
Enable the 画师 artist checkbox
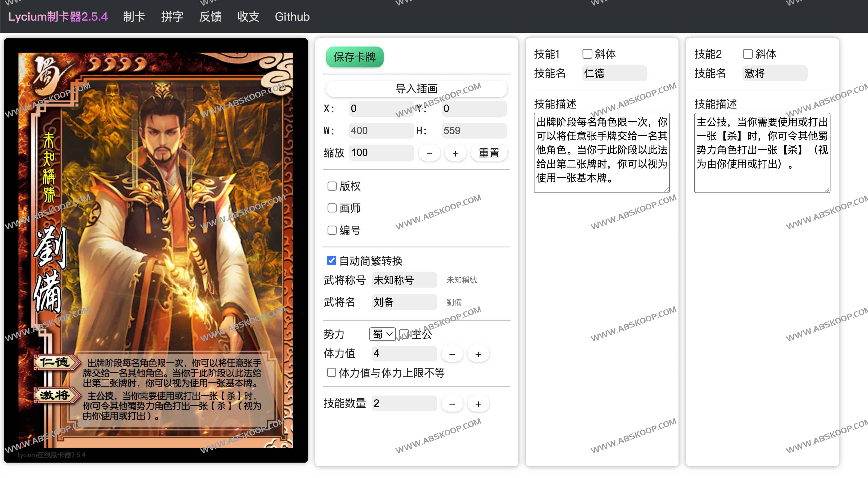coord(332,208)
